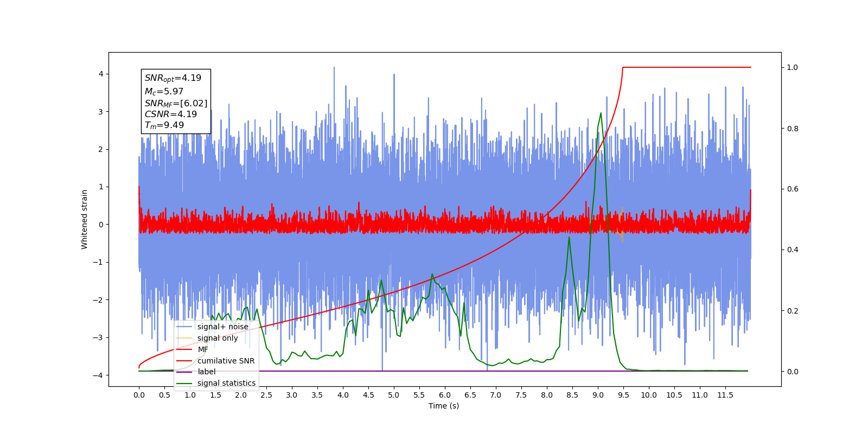Screen dimensions: 868x434
Task: Click the right y-axis tick label 1.0
Action: [792, 67]
